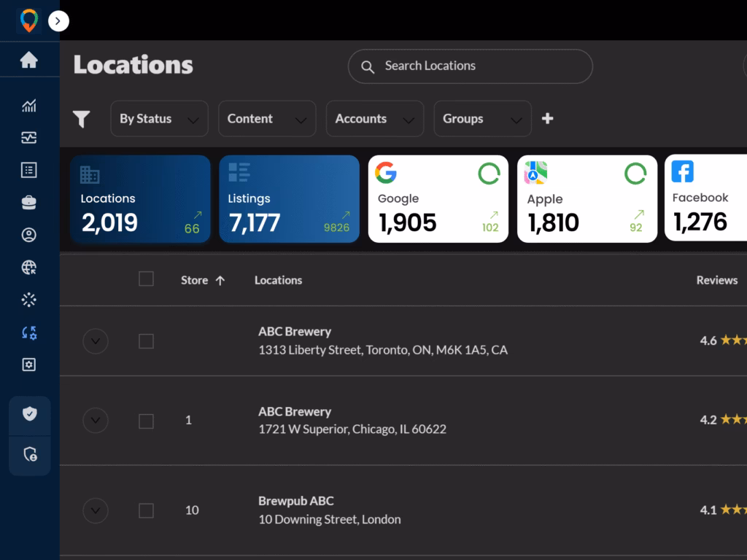Click the filter funnel icon
The width and height of the screenshot is (747, 560).
pyautogui.click(x=82, y=119)
